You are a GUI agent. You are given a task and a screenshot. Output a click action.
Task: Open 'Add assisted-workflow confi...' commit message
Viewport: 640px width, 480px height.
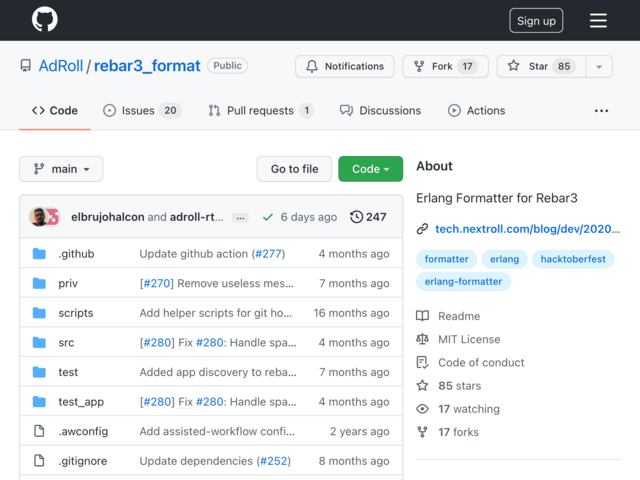tap(217, 431)
